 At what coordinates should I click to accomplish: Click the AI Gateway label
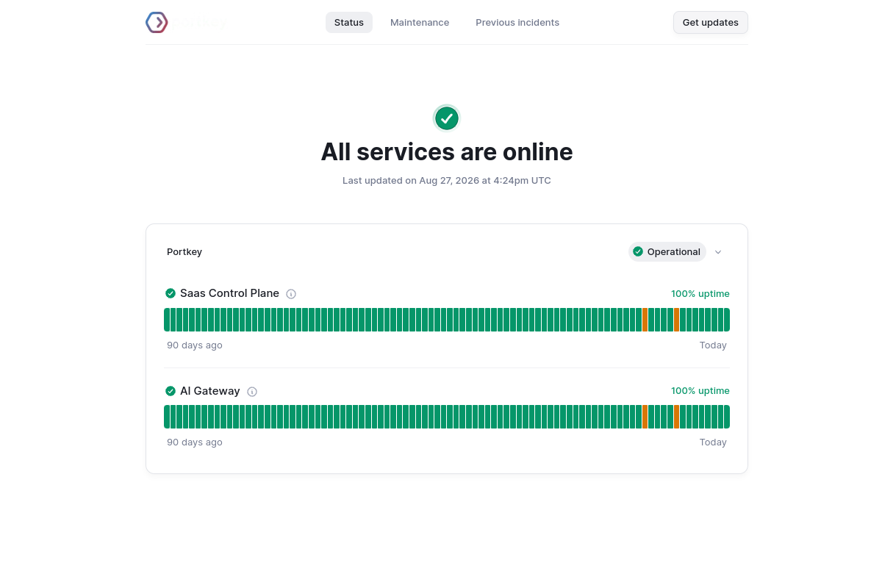tap(210, 391)
